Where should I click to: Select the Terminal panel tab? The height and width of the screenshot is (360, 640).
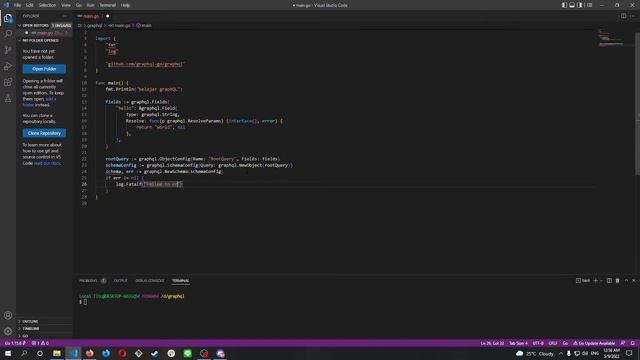pyautogui.click(x=180, y=280)
